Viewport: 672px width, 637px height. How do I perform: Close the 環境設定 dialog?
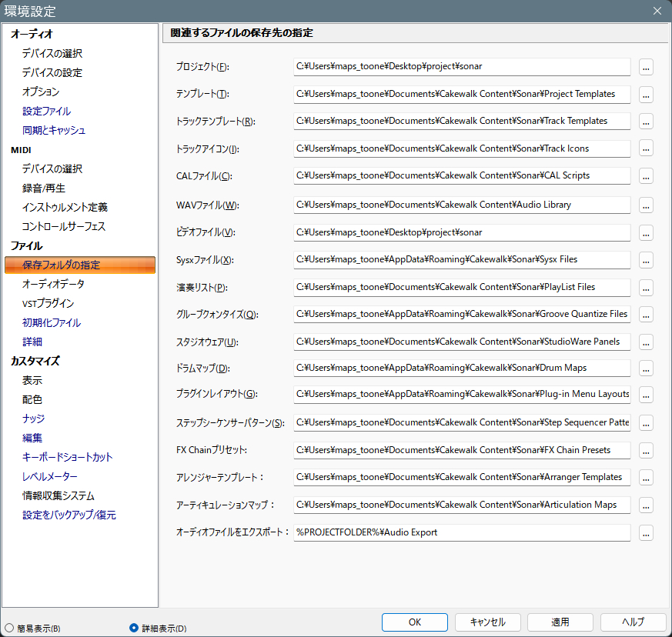pos(657,11)
